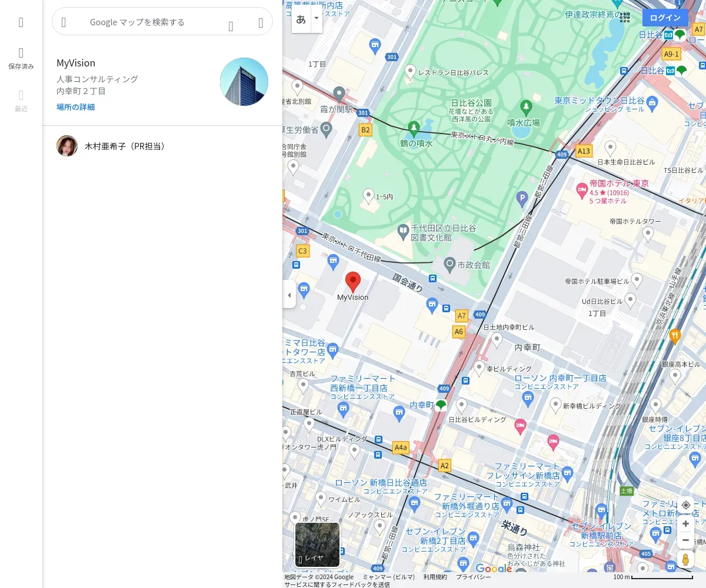The height and width of the screenshot is (588, 706).
Task: Click the C3 station exit marker
Action: tap(302, 251)
